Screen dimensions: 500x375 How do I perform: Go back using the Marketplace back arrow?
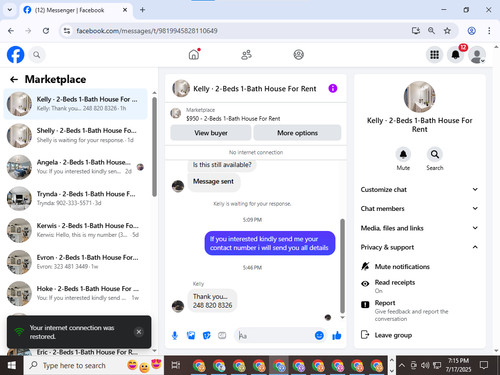pos(14,79)
